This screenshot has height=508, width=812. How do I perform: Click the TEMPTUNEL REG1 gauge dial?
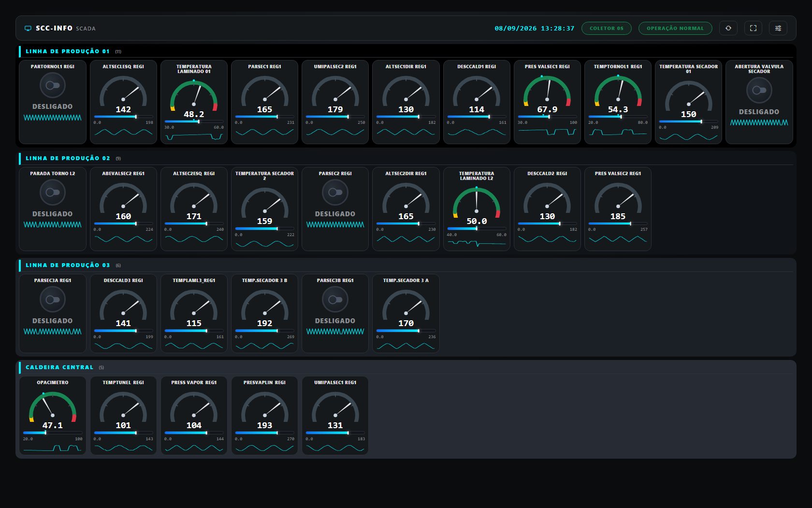123,406
